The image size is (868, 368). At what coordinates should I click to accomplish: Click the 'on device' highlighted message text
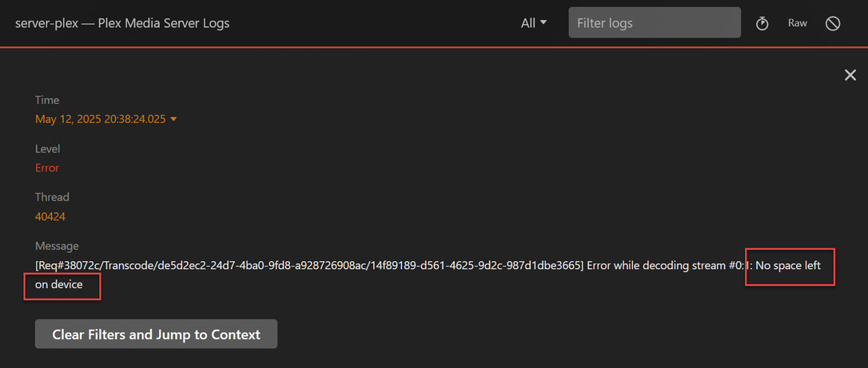click(58, 284)
